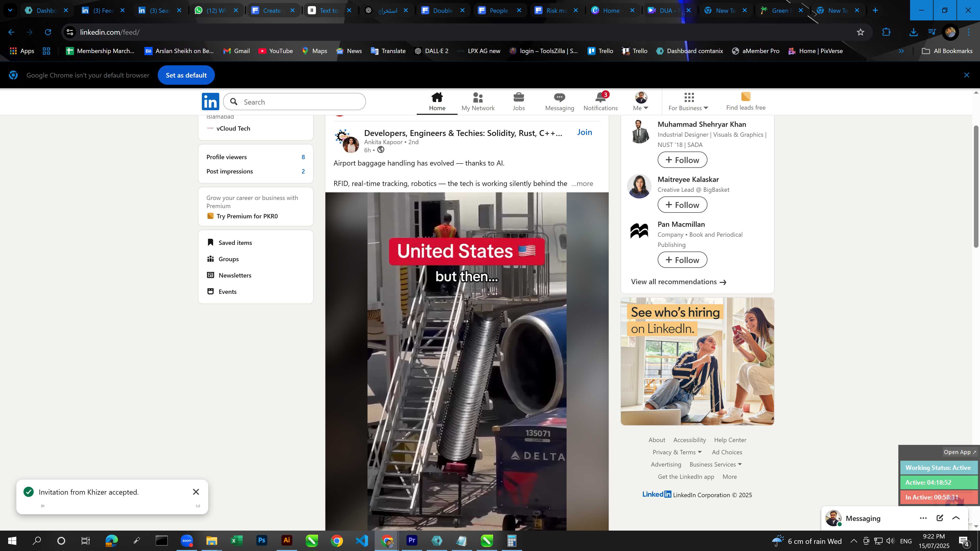Open Chrome three-dot menu

click(x=969, y=32)
